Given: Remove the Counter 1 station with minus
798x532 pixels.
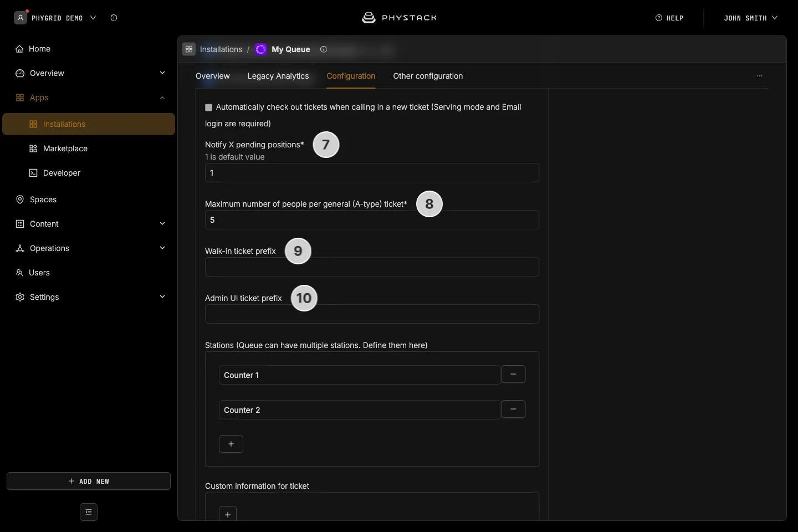Looking at the screenshot, I should 513,374.
